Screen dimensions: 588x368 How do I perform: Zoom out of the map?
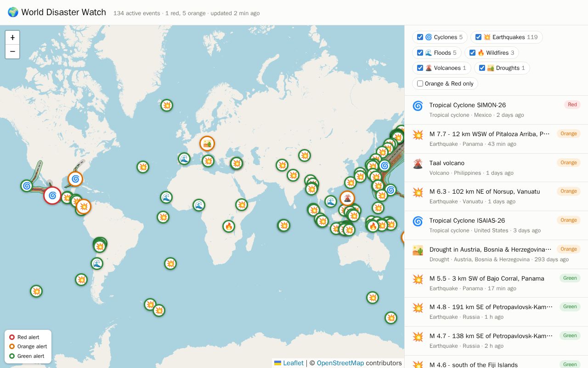(12, 52)
